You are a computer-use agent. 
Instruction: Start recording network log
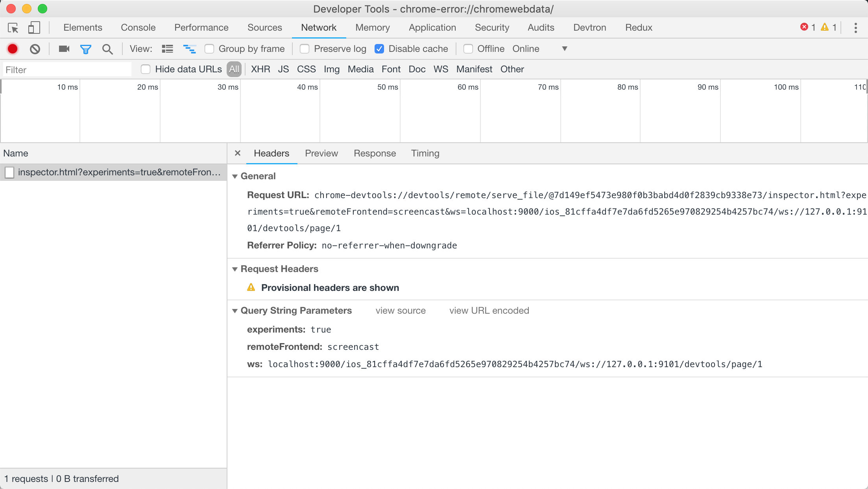click(x=12, y=49)
